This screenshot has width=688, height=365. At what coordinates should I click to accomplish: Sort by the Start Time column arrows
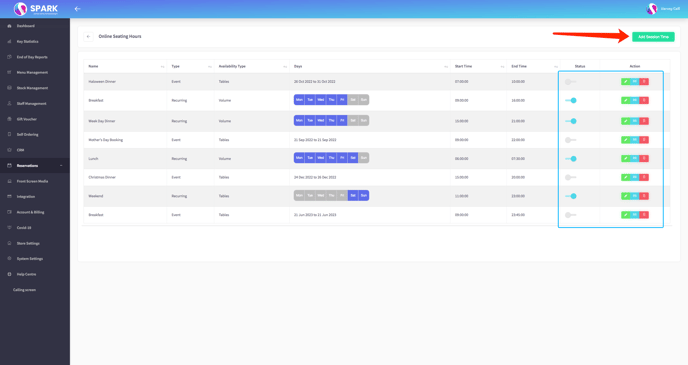pos(502,67)
